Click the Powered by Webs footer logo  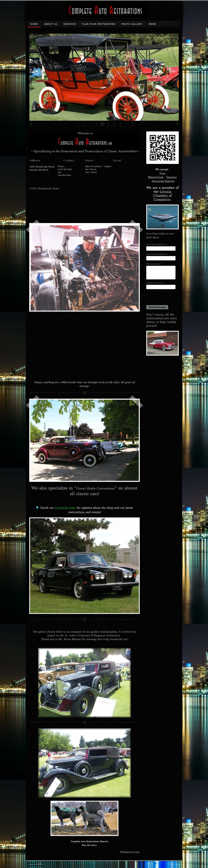click(x=35, y=864)
